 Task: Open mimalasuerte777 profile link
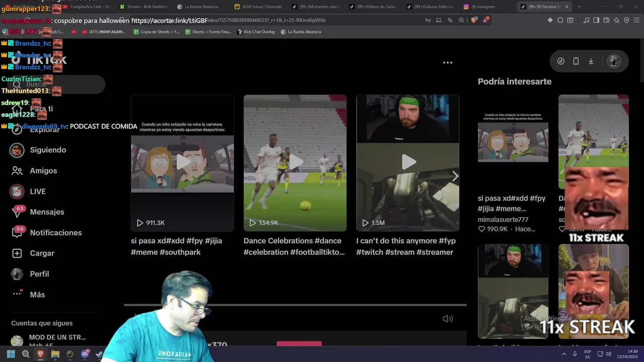click(x=503, y=220)
